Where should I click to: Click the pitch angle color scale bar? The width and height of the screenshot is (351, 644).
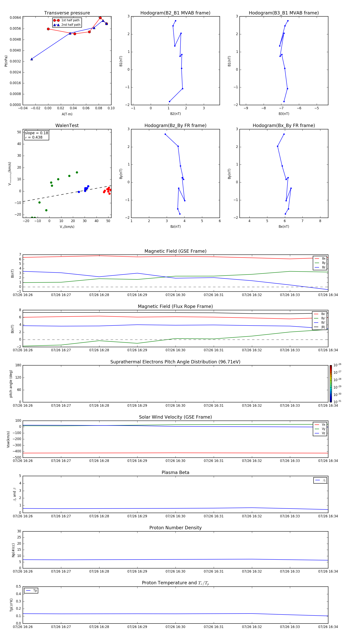[x=331, y=384]
